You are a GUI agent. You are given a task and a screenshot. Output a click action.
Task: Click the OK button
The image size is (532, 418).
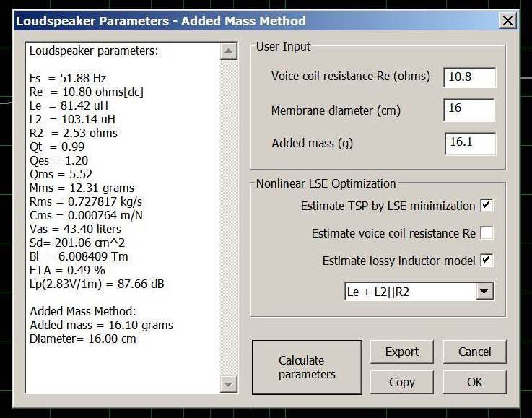(475, 382)
